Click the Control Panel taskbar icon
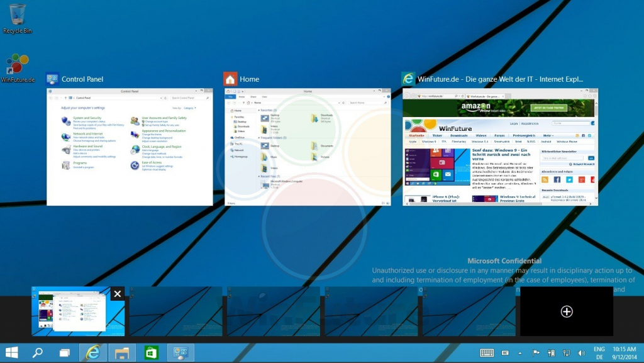This screenshot has width=644, height=363. tap(180, 352)
